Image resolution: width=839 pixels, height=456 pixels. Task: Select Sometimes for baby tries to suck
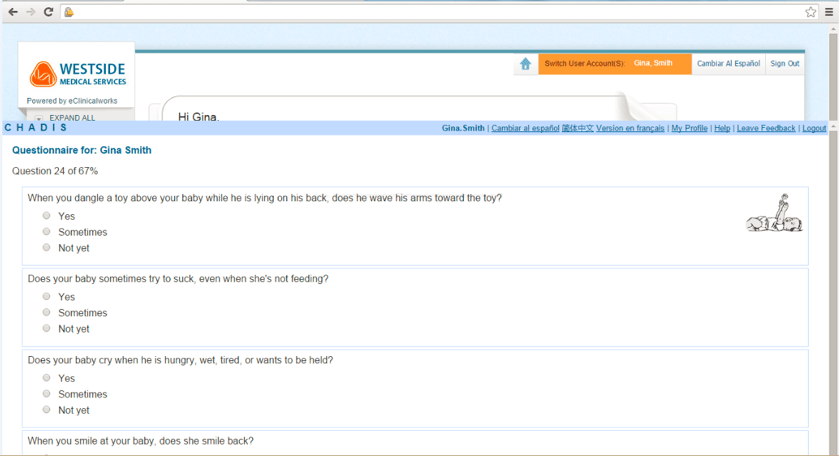tap(47, 313)
